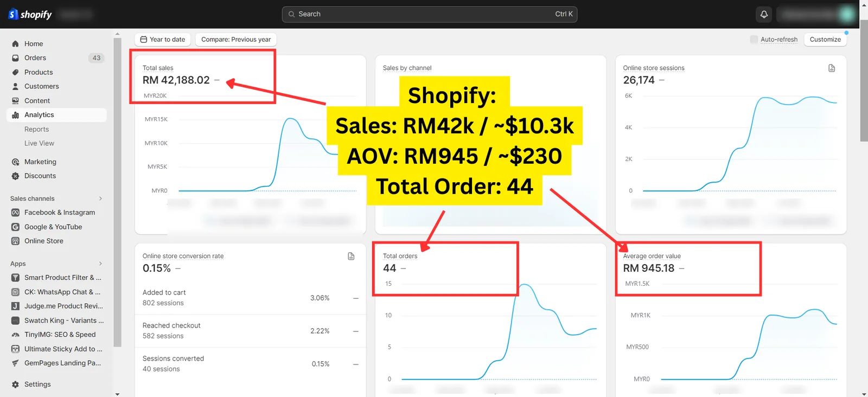Image resolution: width=868 pixels, height=397 pixels.
Task: Click the Orders icon in sidebar
Action: click(15, 58)
